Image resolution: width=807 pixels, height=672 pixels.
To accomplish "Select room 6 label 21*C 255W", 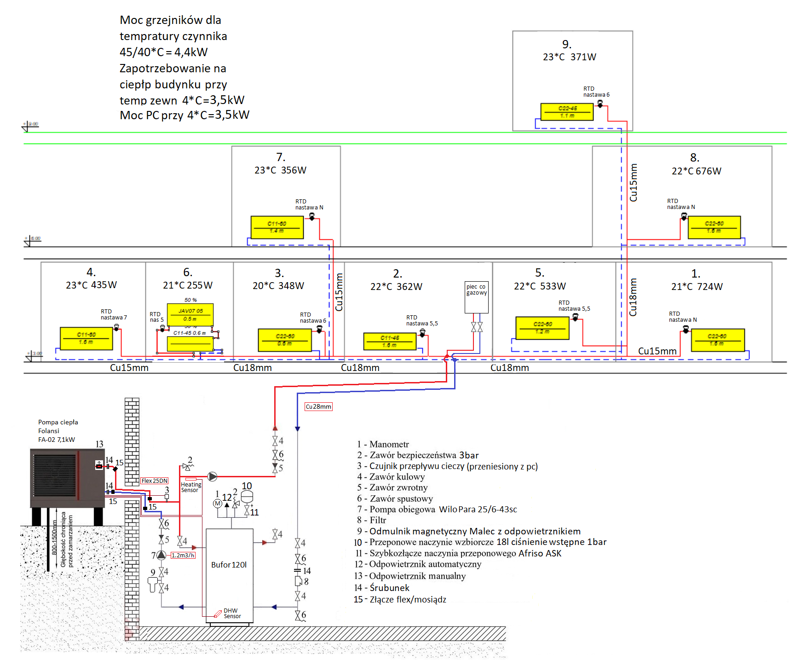I will click(187, 285).
